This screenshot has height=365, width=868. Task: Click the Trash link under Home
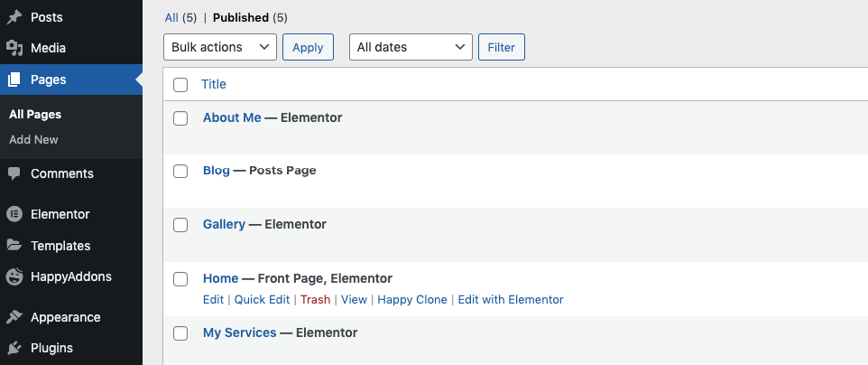316,300
